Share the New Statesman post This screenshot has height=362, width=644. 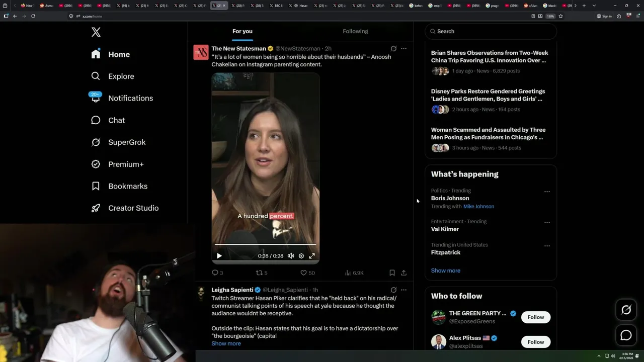(404, 273)
